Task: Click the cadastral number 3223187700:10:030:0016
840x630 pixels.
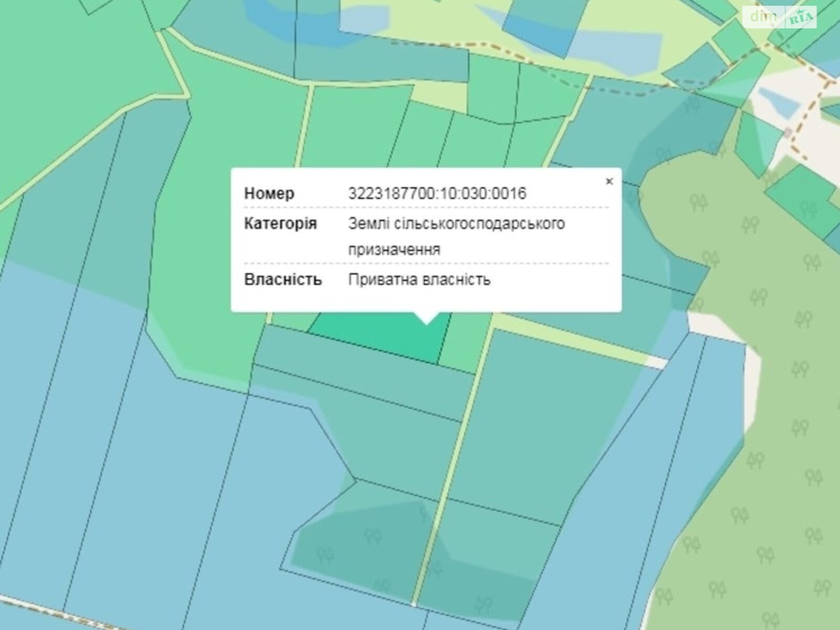Action: 437,194
